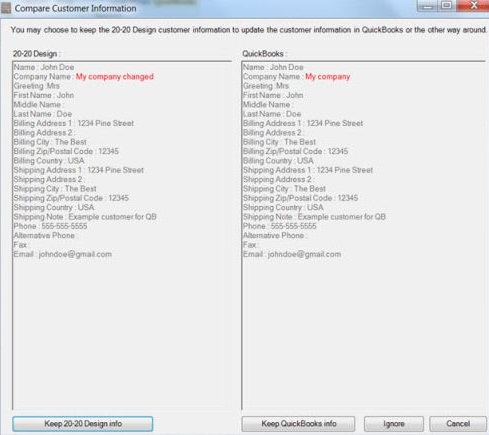
Task: Click 'Alternative Phone' in 20-20 Design panel
Action: coord(45,235)
